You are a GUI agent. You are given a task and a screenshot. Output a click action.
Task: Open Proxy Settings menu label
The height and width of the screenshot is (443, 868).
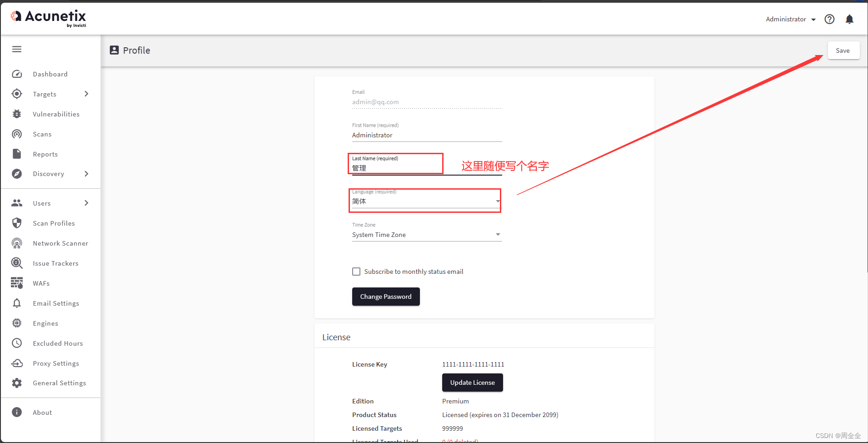(x=56, y=363)
